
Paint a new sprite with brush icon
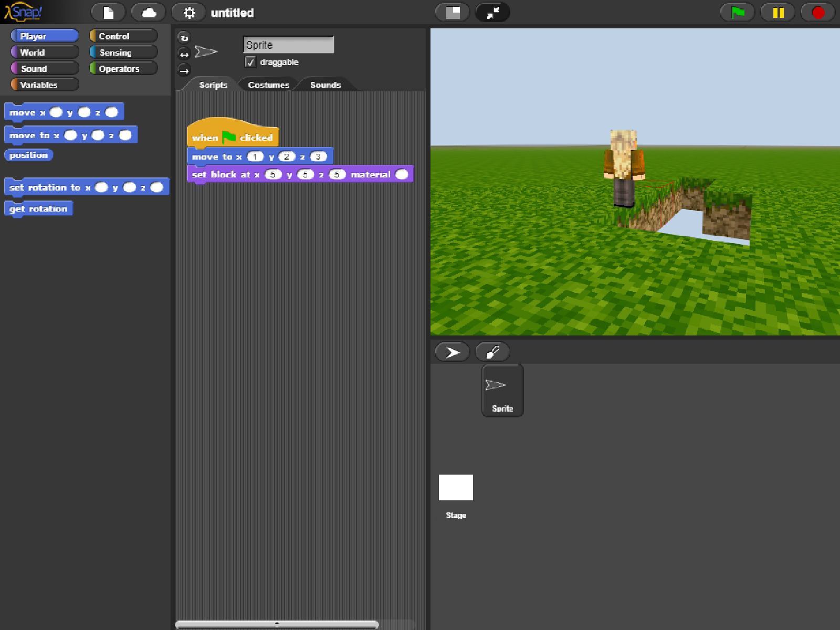click(x=492, y=352)
